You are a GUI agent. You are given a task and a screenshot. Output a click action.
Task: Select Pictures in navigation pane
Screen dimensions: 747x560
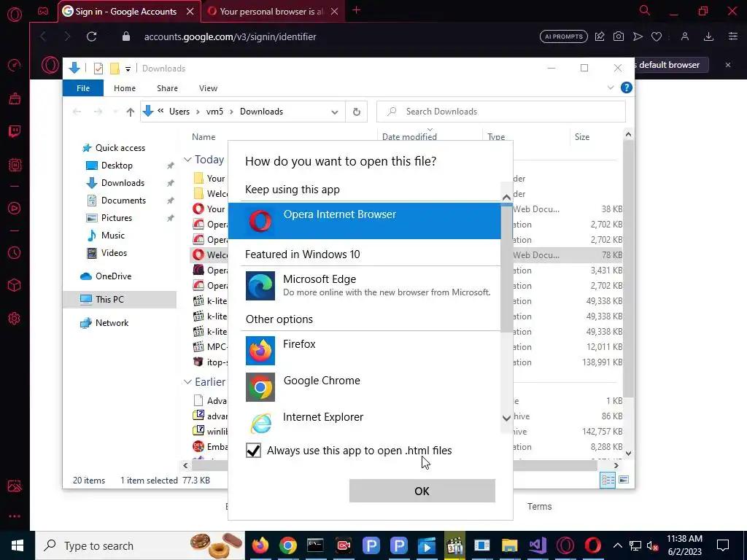pos(116,217)
